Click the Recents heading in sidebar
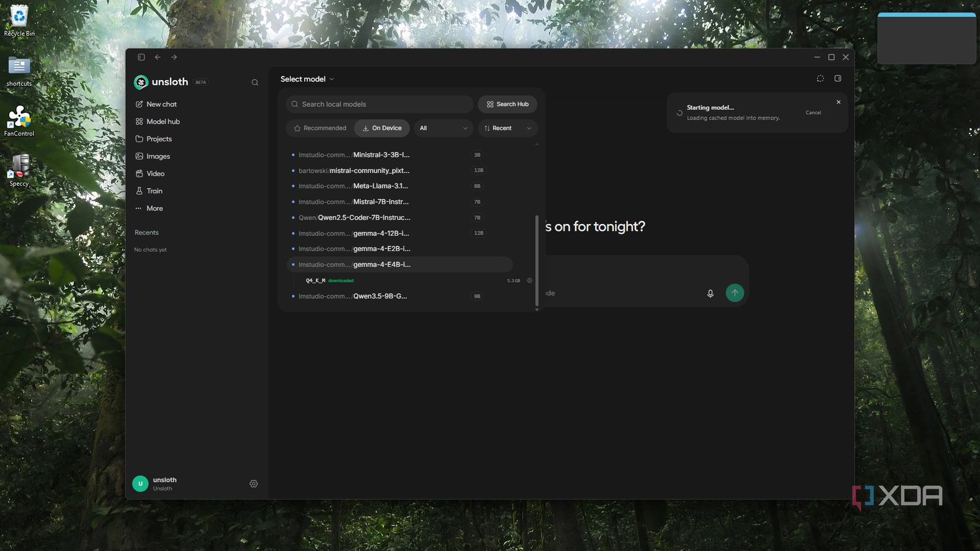The height and width of the screenshot is (551, 980). pos(146,233)
